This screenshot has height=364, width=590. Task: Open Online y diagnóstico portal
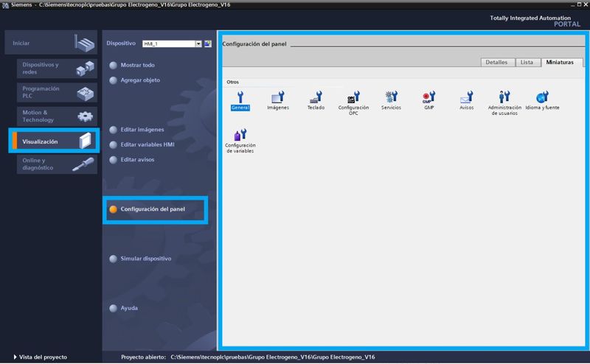(57, 164)
